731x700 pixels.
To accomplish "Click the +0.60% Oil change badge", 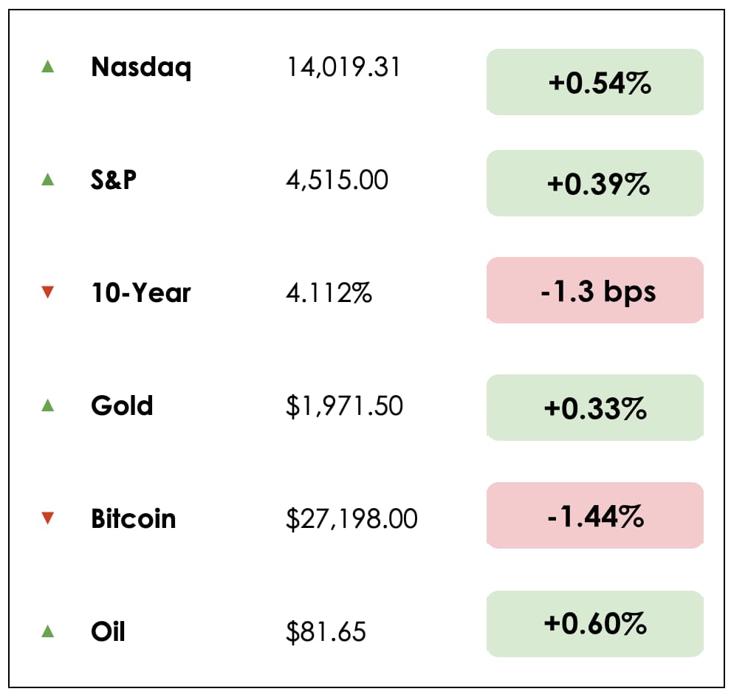I will coord(595,624).
